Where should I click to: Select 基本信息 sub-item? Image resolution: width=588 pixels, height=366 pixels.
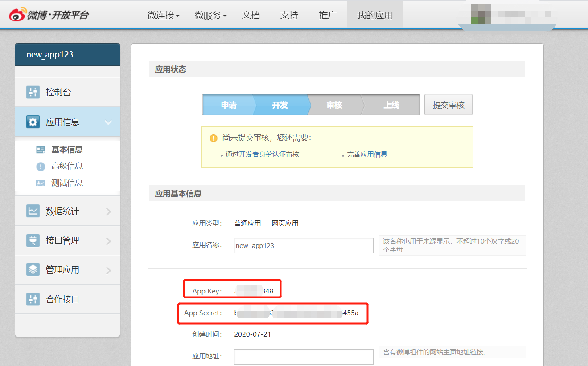point(67,150)
